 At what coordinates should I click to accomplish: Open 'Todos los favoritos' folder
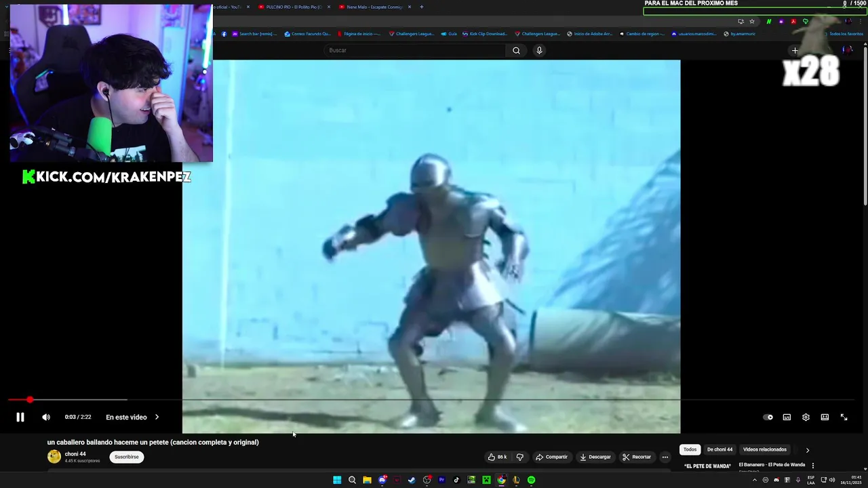[x=844, y=33]
